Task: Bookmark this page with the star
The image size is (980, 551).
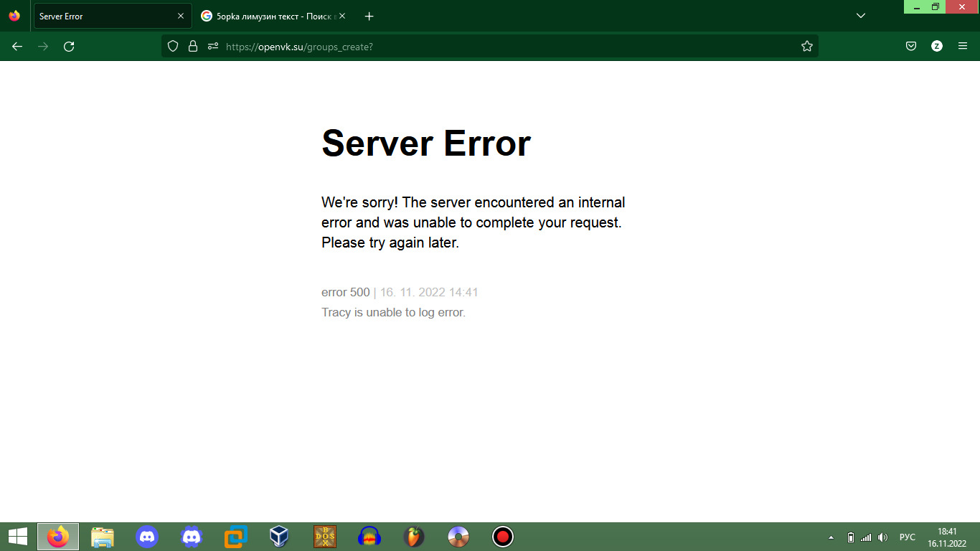Action: tap(807, 46)
